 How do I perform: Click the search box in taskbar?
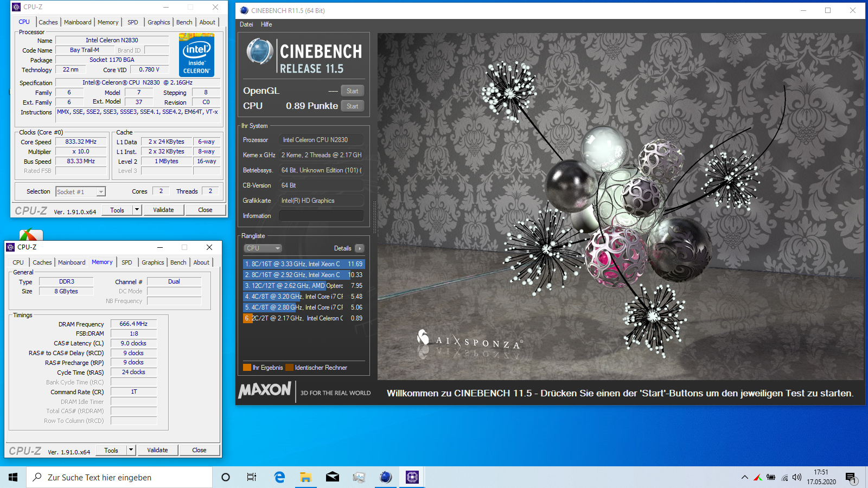coord(119,477)
